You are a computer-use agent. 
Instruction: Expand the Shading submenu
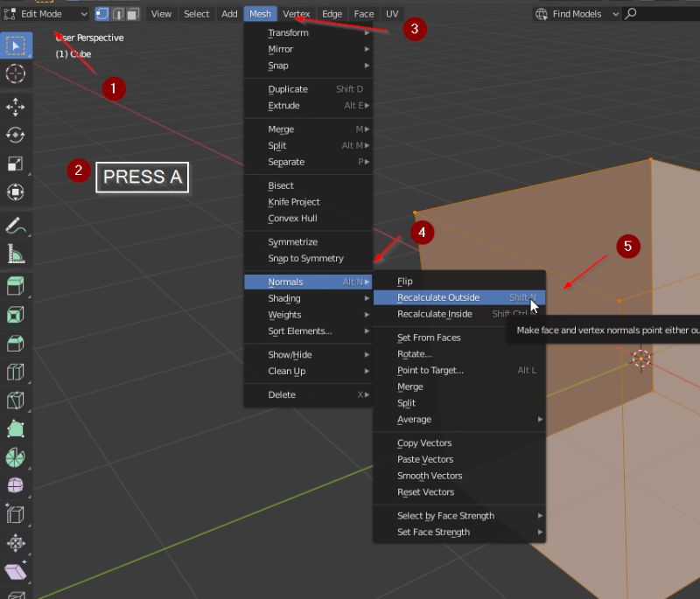285,298
